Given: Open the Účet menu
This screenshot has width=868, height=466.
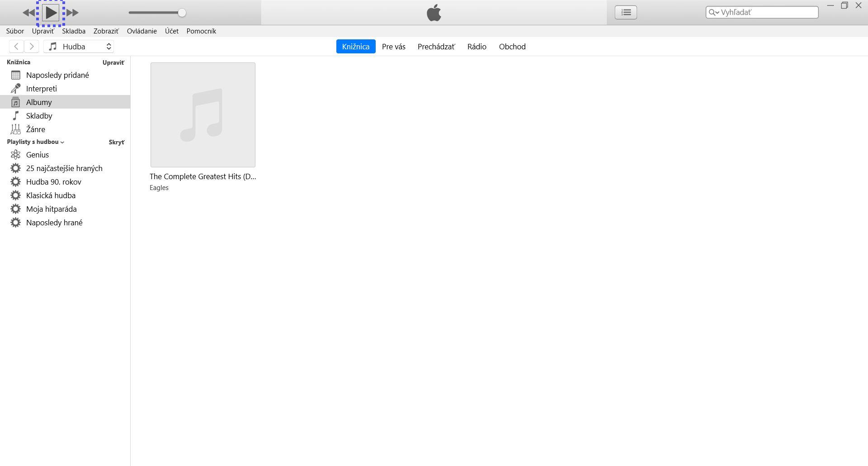Looking at the screenshot, I should (x=171, y=31).
